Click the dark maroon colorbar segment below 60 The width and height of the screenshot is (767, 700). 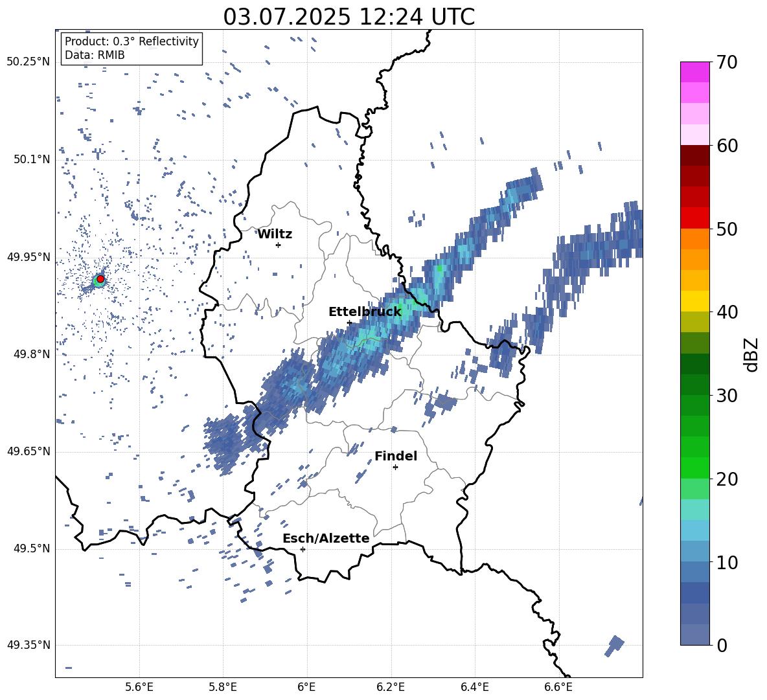(x=694, y=155)
